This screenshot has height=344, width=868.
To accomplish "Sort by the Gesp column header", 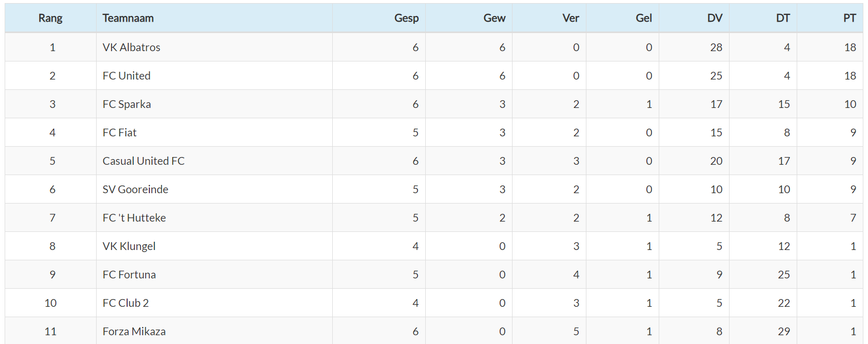I will pyautogui.click(x=406, y=18).
